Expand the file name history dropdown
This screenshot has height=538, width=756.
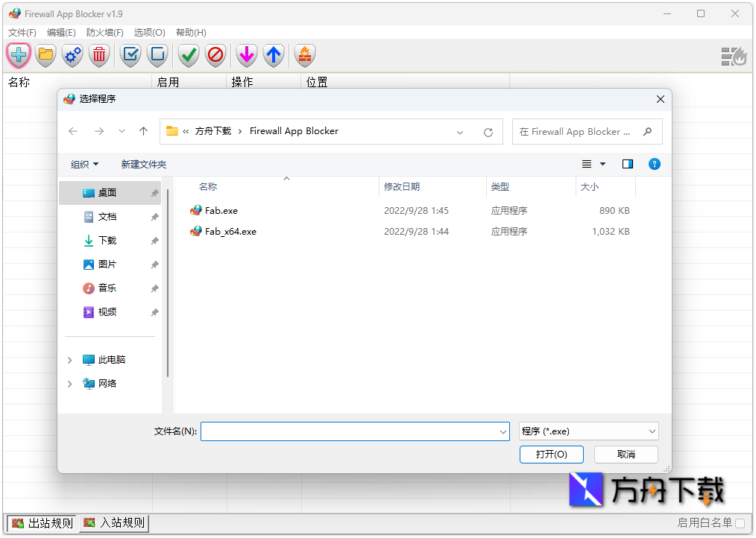tap(503, 431)
